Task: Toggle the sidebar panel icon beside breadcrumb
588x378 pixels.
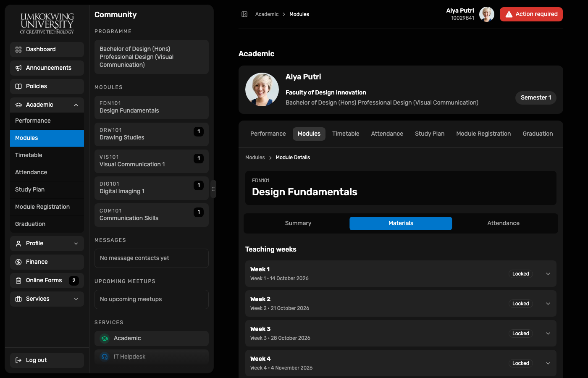Action: coord(244,14)
